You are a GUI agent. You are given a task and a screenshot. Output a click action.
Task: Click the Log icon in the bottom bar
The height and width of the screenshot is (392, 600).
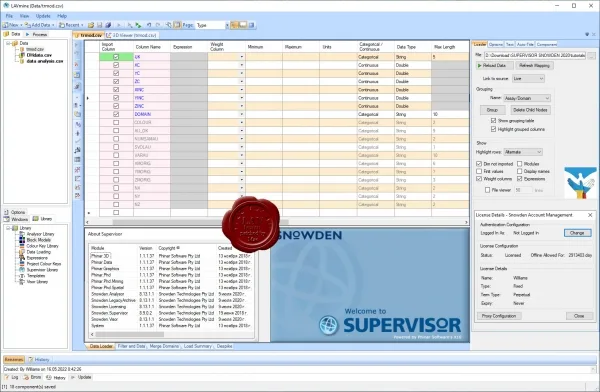[7, 377]
